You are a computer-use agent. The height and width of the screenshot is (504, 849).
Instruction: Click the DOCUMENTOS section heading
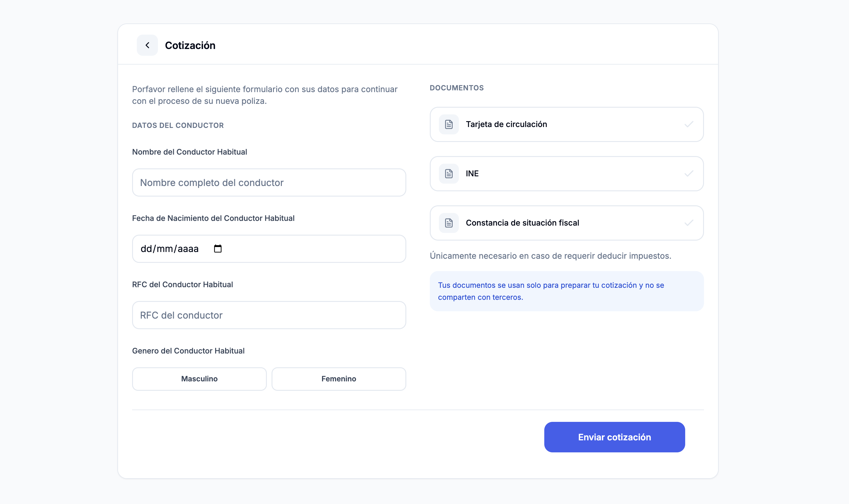pyautogui.click(x=456, y=88)
